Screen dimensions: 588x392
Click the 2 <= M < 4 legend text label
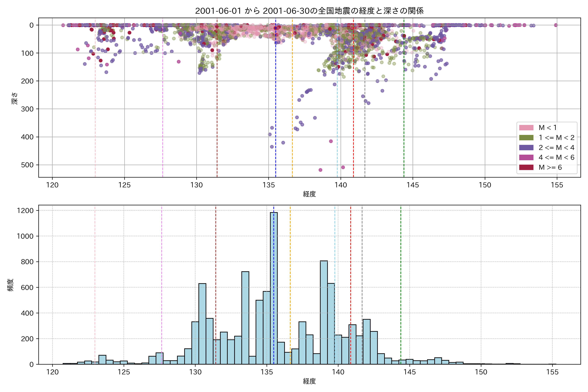pos(556,148)
